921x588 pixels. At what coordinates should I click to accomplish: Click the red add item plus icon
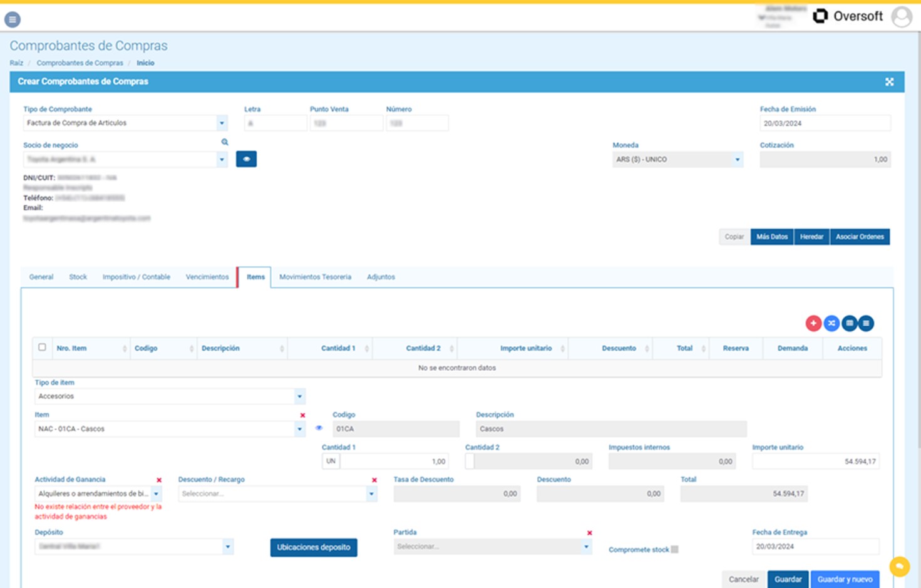pos(813,323)
